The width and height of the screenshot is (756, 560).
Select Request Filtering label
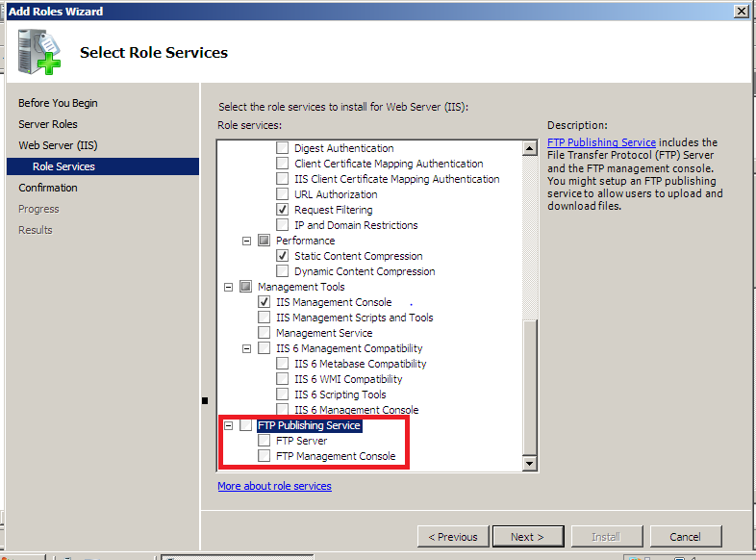pos(333,210)
